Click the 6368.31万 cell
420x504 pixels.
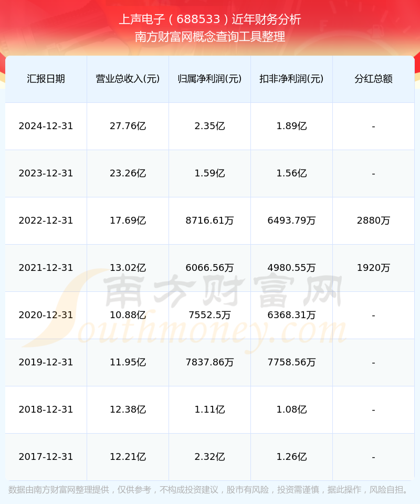pyautogui.click(x=291, y=315)
